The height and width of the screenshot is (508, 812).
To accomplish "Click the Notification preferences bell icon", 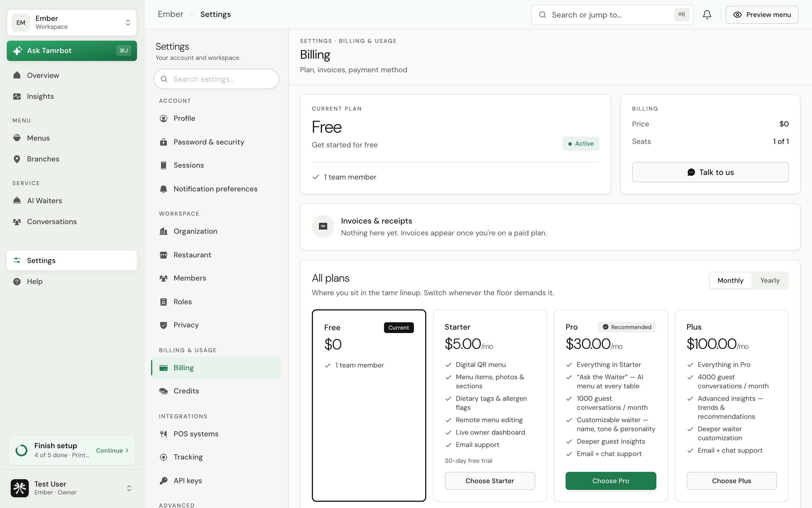I will click(164, 189).
